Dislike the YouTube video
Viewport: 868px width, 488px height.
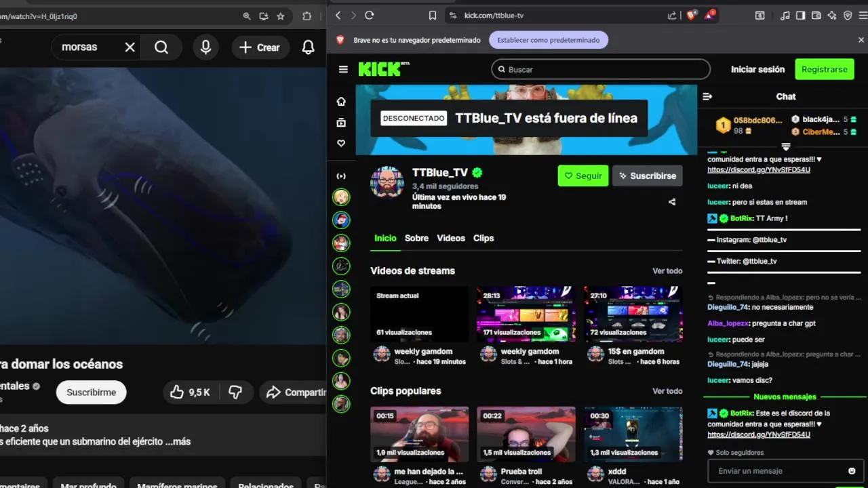235,392
